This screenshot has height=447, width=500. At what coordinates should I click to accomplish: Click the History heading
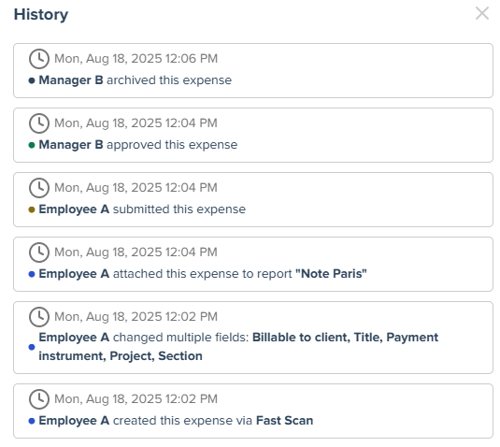coord(41,14)
